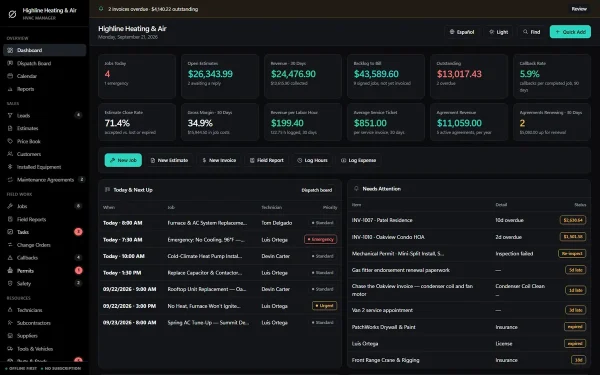The height and width of the screenshot is (375, 600).
Task: Open Tools & Vehicles icon
Action: pyautogui.click(x=10, y=349)
